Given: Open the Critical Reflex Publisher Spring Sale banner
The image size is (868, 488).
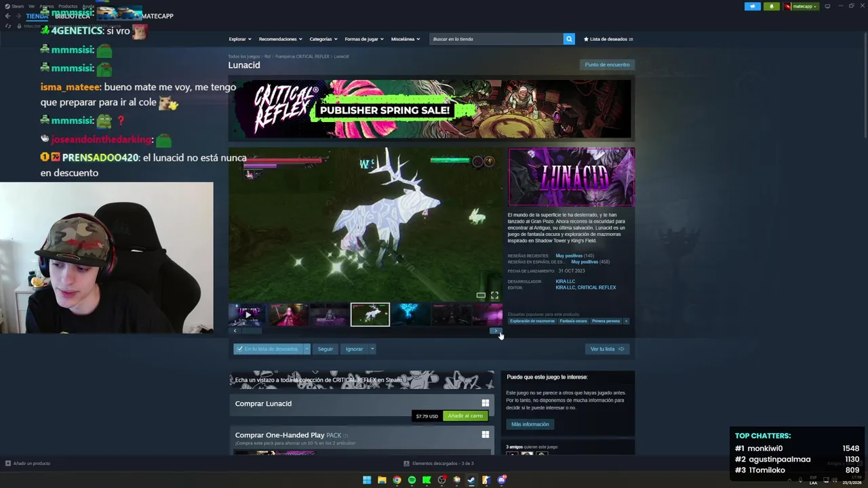Looking at the screenshot, I should [x=430, y=109].
